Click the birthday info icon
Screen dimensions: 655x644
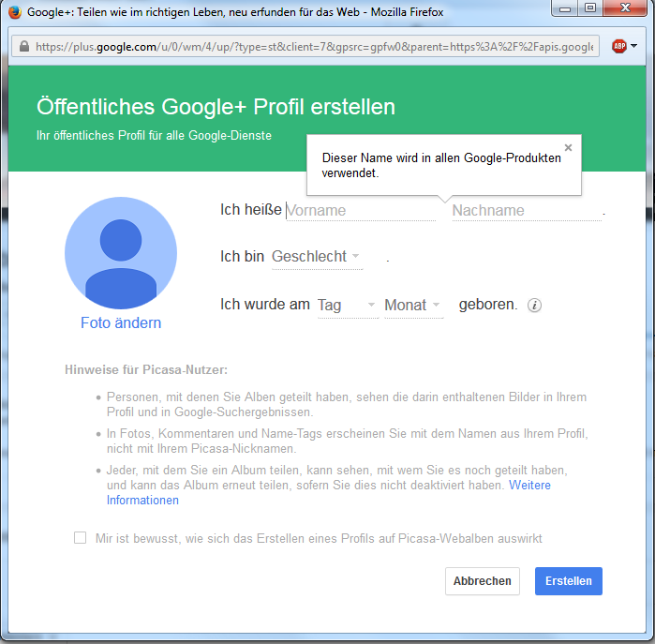point(534,306)
